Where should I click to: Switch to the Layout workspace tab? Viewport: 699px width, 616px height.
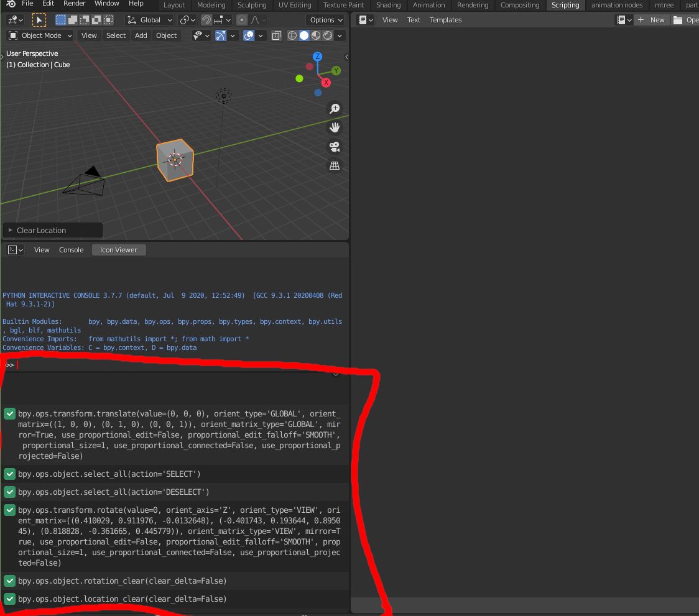point(174,6)
